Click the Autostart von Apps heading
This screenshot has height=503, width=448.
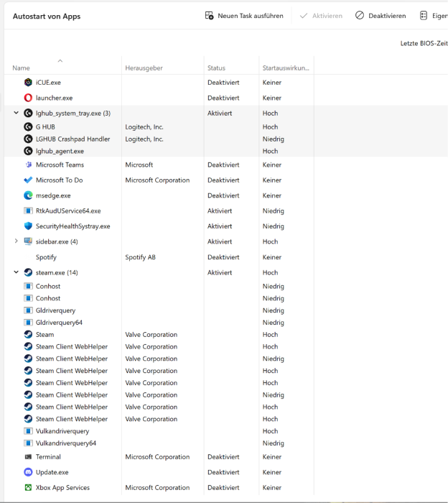pos(47,17)
